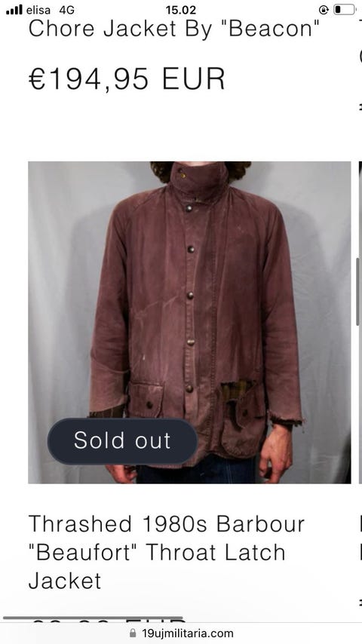The height and width of the screenshot is (644, 362).
Task: Tap the 15.02 clock in status bar
Action: click(181, 10)
